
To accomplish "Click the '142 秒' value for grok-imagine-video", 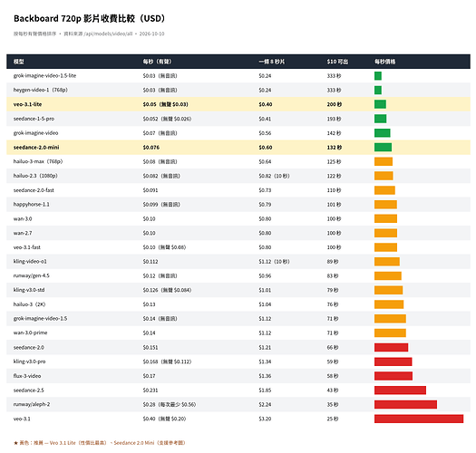I will tap(334, 133).
